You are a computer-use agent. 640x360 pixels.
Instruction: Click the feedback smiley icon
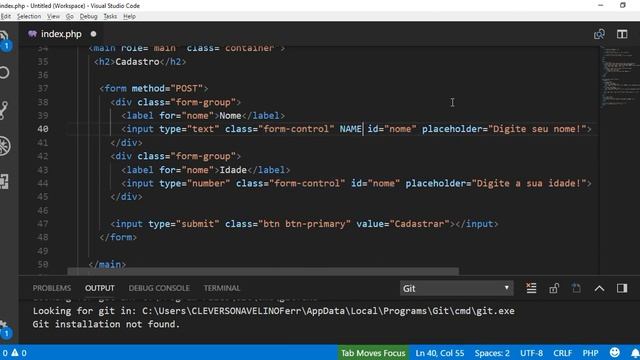point(615,352)
